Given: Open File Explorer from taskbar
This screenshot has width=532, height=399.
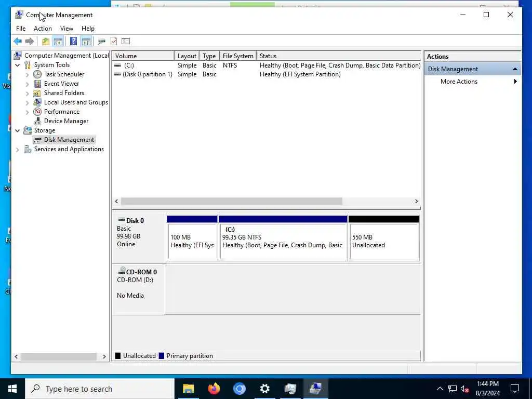Looking at the screenshot, I should click(188, 389).
